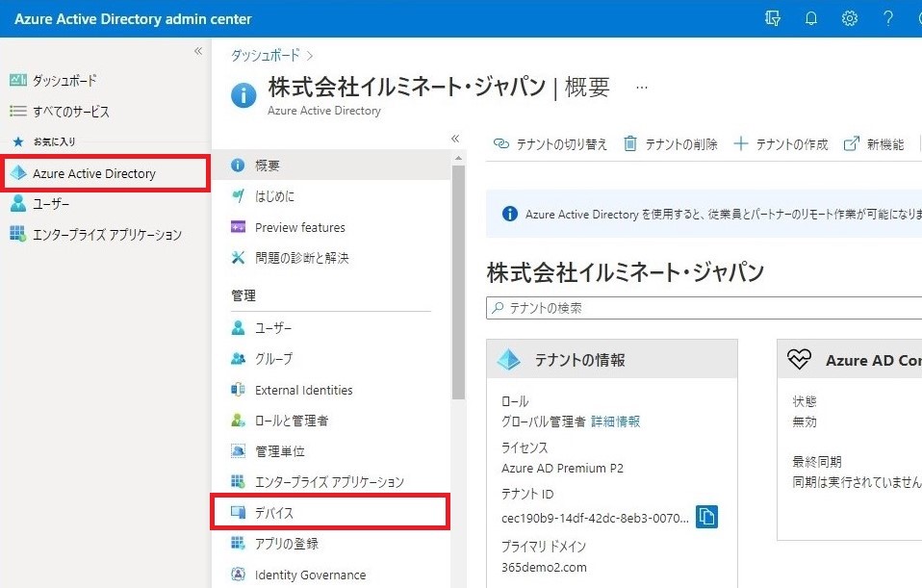922x588 pixels.
Task: Open the help question mark
Action: click(888, 19)
